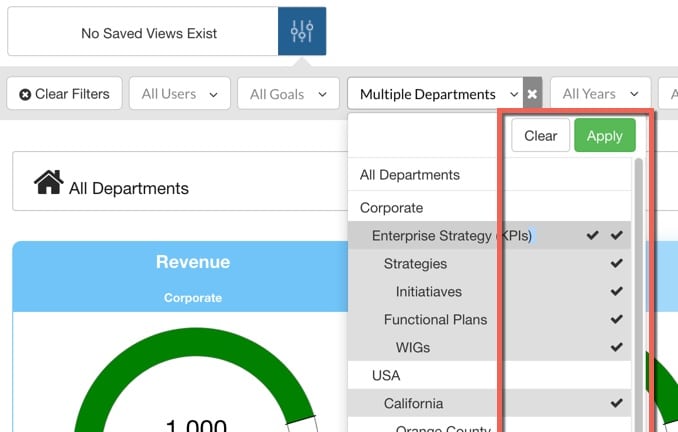Toggle the California checkmark
The width and height of the screenshot is (678, 432).
(616, 404)
